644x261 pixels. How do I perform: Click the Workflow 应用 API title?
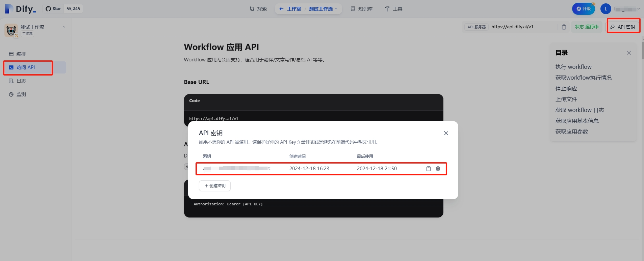pos(222,47)
